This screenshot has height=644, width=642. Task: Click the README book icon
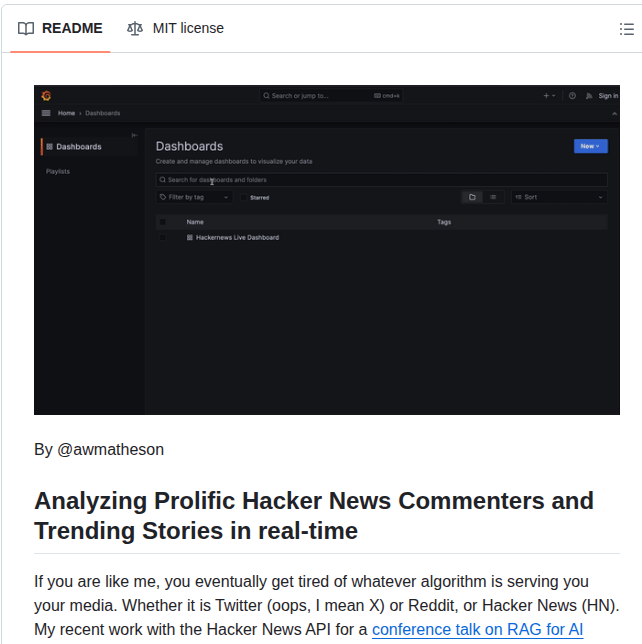[x=25, y=29]
